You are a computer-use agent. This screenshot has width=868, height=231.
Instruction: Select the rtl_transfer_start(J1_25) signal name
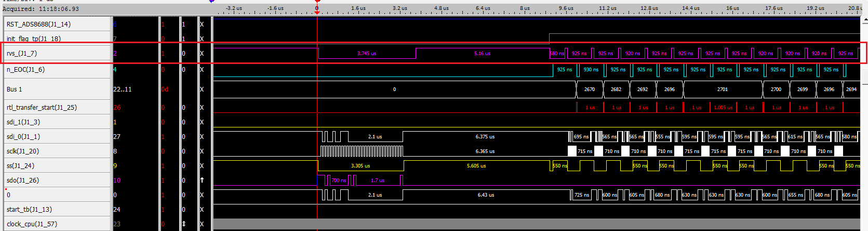pos(42,107)
